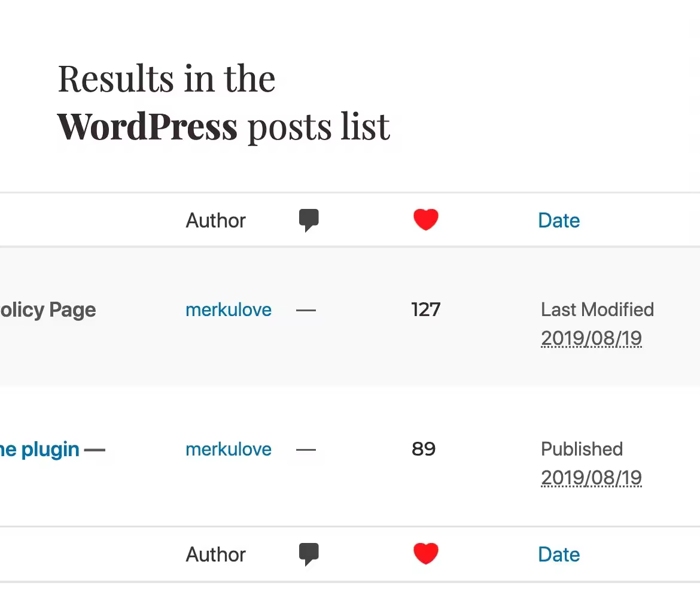This screenshot has height=613, width=700.
Task: Click the 89 likes count
Action: (x=423, y=449)
